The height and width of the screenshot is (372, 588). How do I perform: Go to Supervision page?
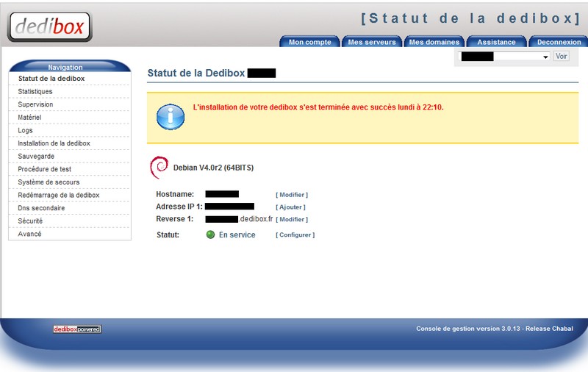pyautogui.click(x=35, y=104)
